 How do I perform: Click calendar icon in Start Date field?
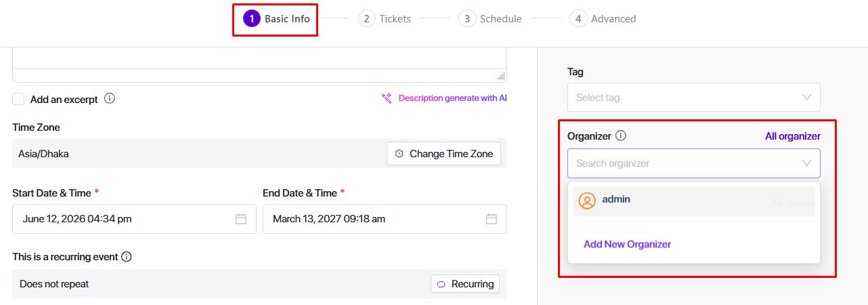[241, 219]
